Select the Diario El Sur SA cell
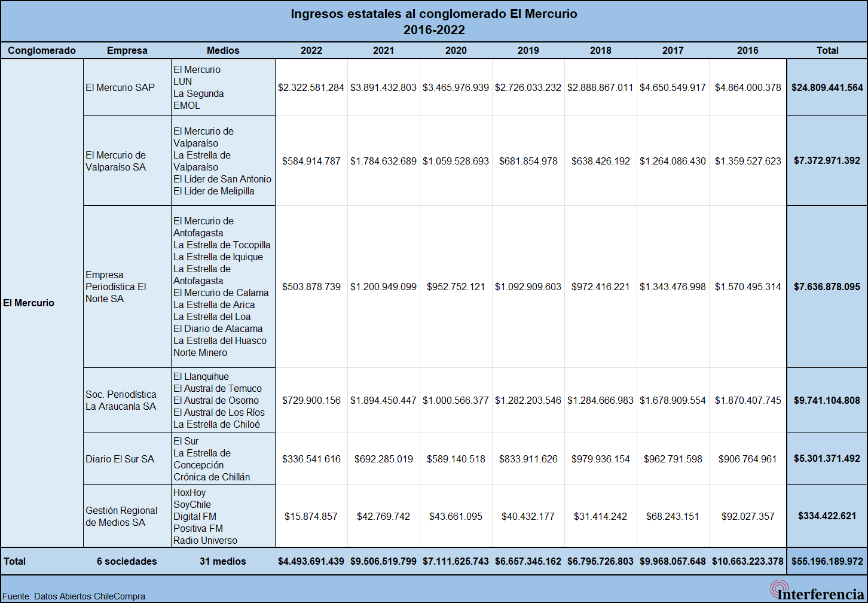This screenshot has height=603, width=868. tap(127, 459)
